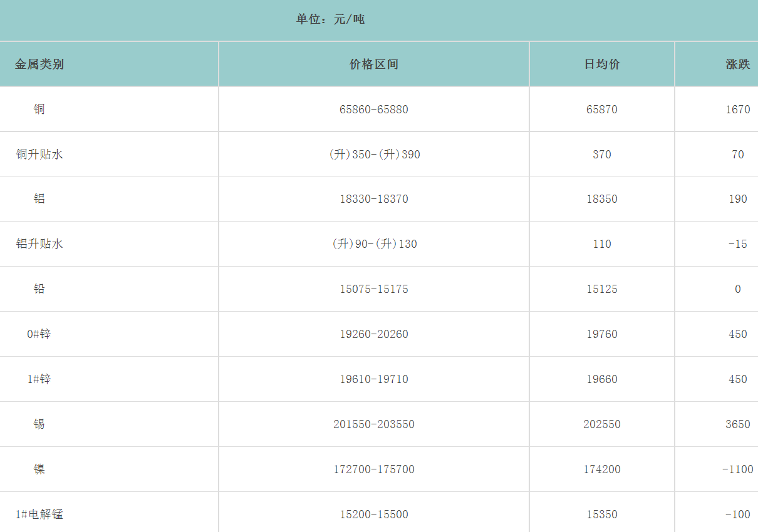Select the 铜 row label

coord(39,110)
